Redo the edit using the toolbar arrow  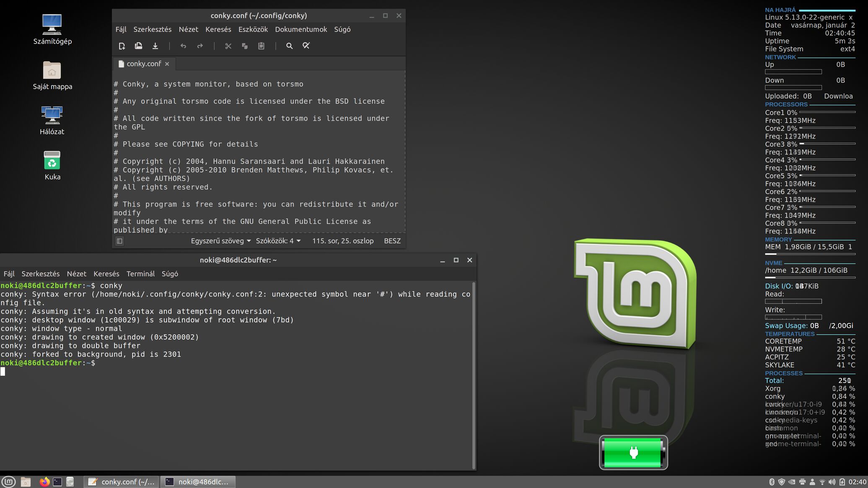pyautogui.click(x=200, y=46)
